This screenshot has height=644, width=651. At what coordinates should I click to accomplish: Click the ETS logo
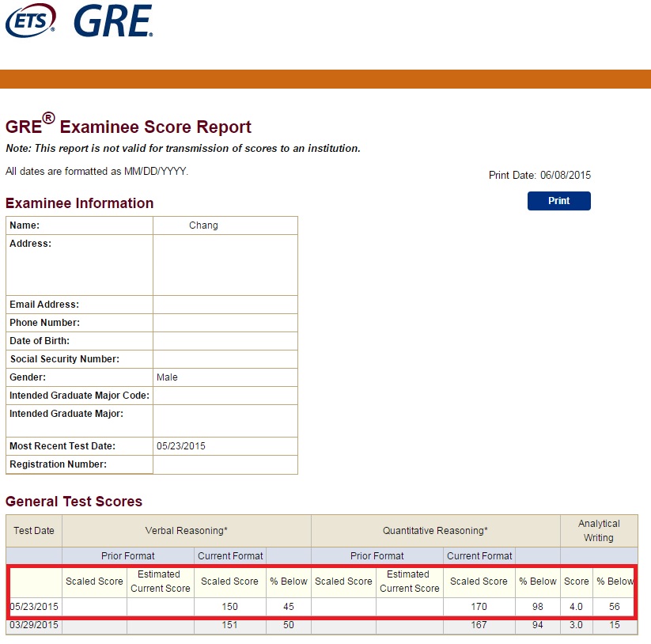coord(30,20)
